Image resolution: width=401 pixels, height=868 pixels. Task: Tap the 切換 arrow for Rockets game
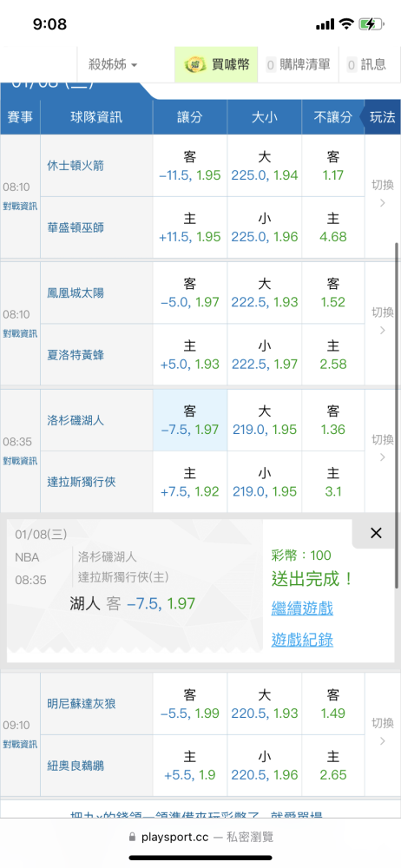[383, 194]
